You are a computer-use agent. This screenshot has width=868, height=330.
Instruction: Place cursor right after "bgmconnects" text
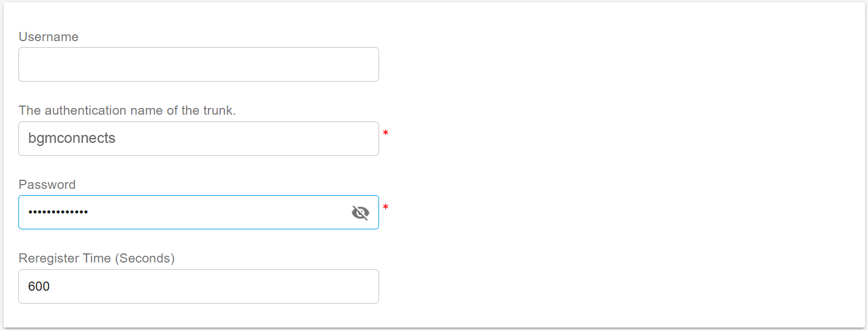click(117, 139)
